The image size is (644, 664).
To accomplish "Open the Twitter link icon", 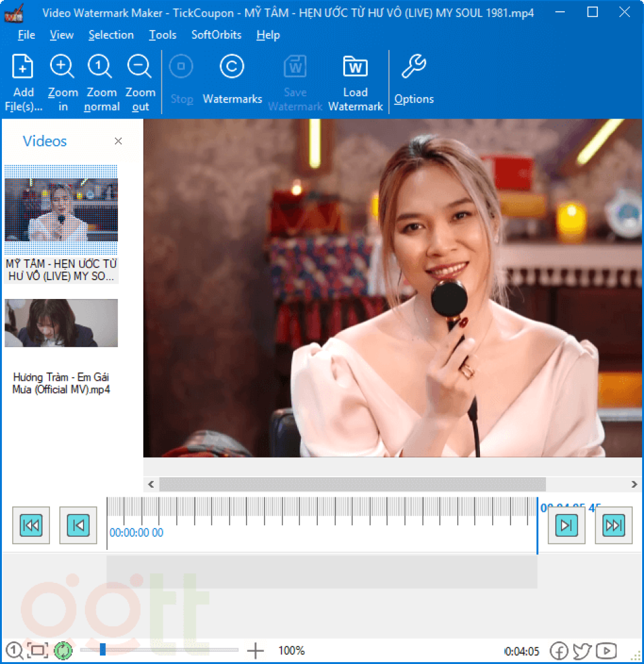I will pos(582,650).
